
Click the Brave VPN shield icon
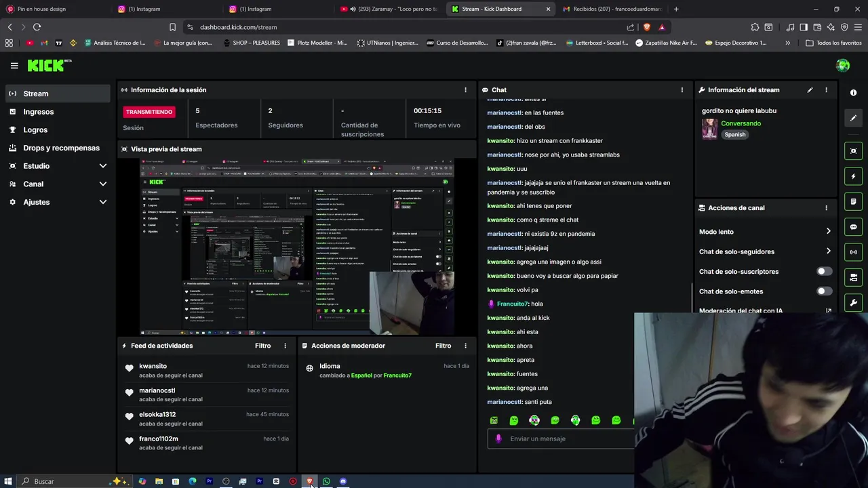click(x=844, y=27)
